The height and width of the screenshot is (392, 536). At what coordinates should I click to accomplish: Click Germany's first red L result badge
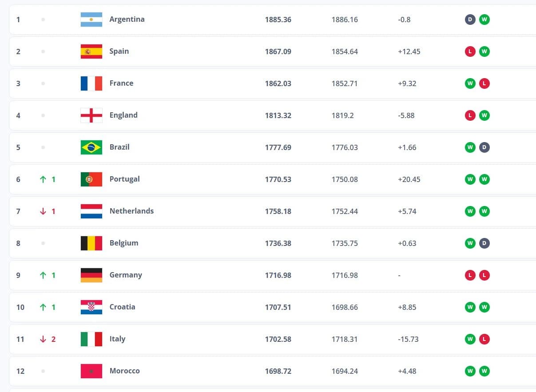click(470, 275)
